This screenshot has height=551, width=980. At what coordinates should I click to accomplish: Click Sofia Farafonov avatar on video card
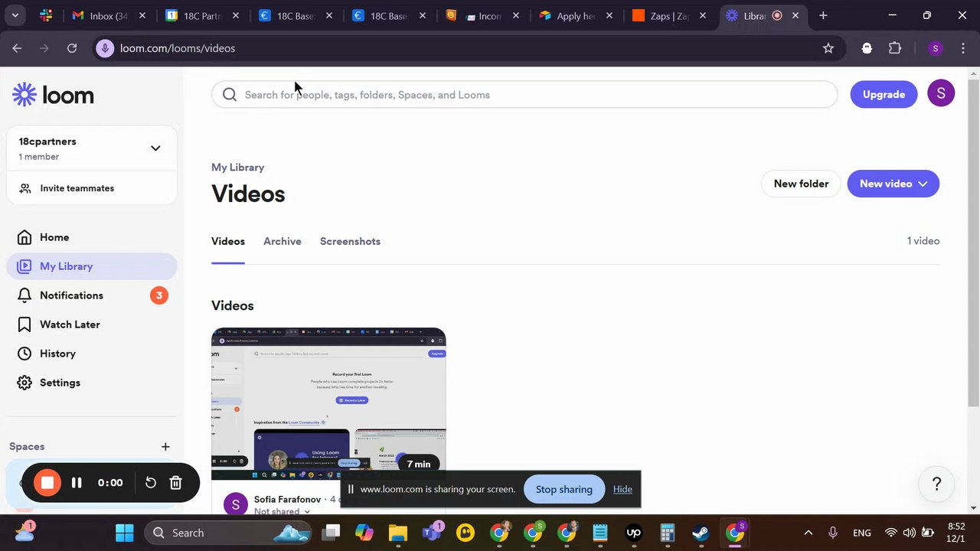pos(236,504)
